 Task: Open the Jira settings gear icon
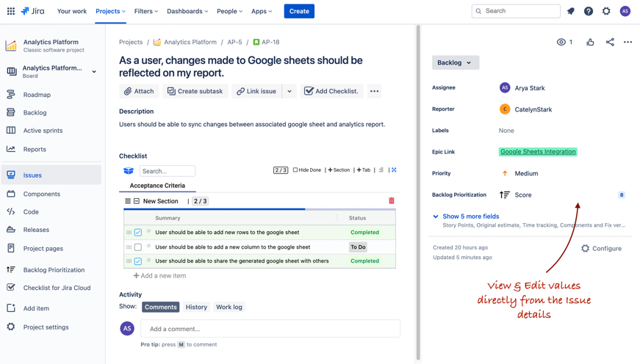(606, 11)
